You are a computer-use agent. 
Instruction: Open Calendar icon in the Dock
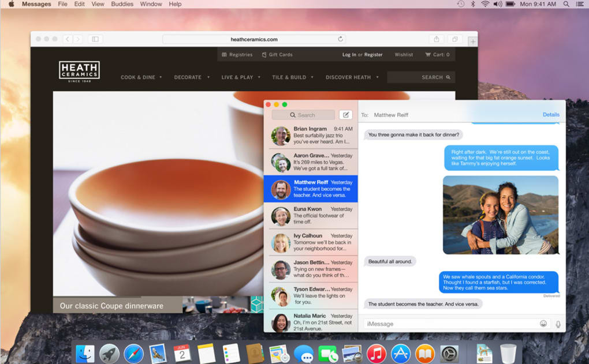tap(182, 354)
